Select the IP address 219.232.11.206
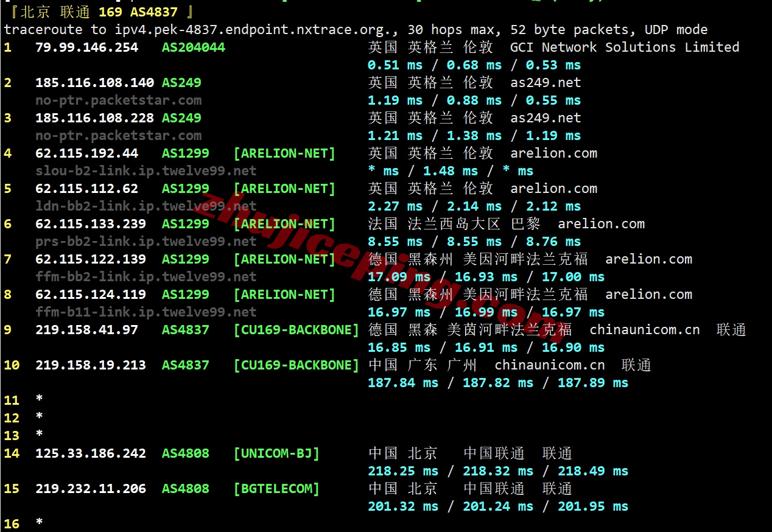772x532 pixels. point(91,489)
